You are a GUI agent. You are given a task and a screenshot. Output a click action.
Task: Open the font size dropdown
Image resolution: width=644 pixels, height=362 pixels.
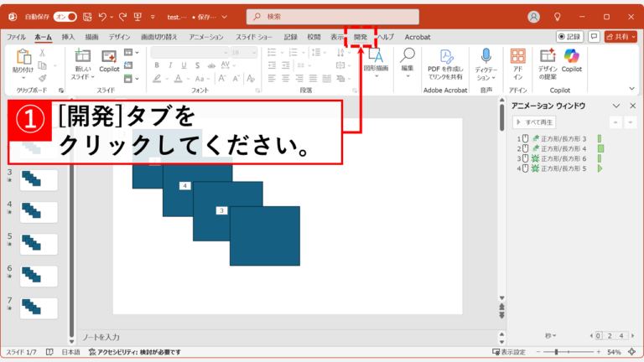pyautogui.click(x=254, y=53)
